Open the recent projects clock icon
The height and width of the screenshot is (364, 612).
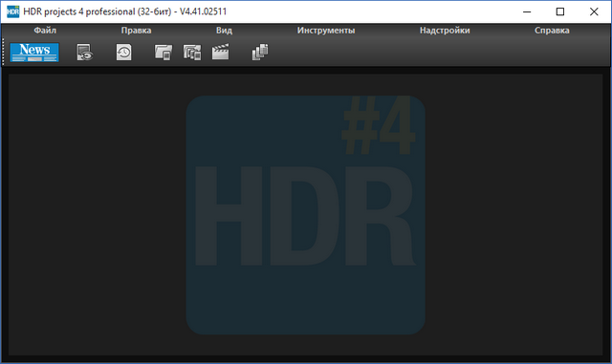point(123,52)
